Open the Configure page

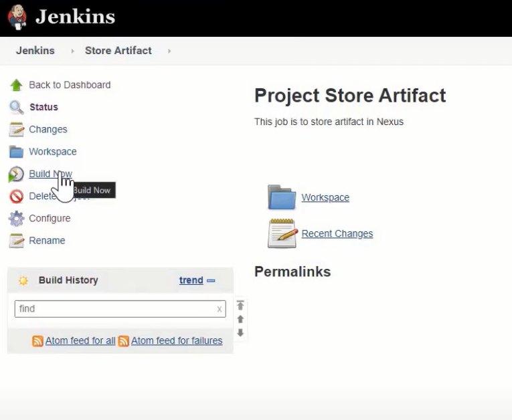click(x=50, y=218)
